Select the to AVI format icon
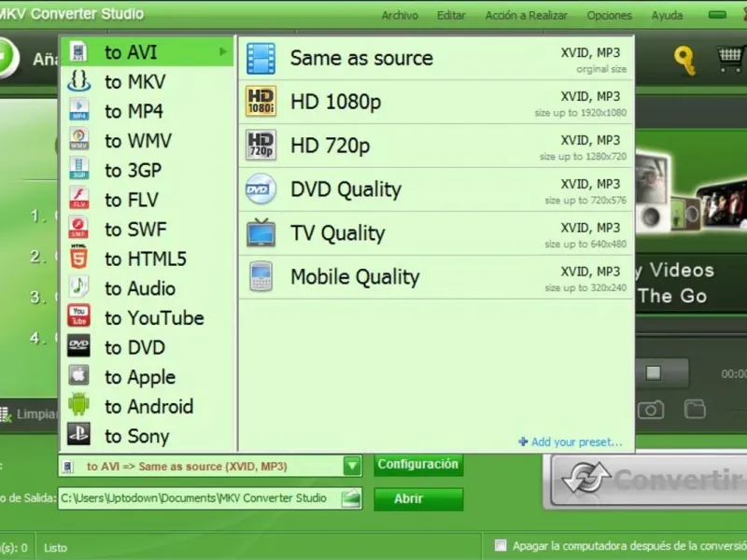 pyautogui.click(x=78, y=52)
